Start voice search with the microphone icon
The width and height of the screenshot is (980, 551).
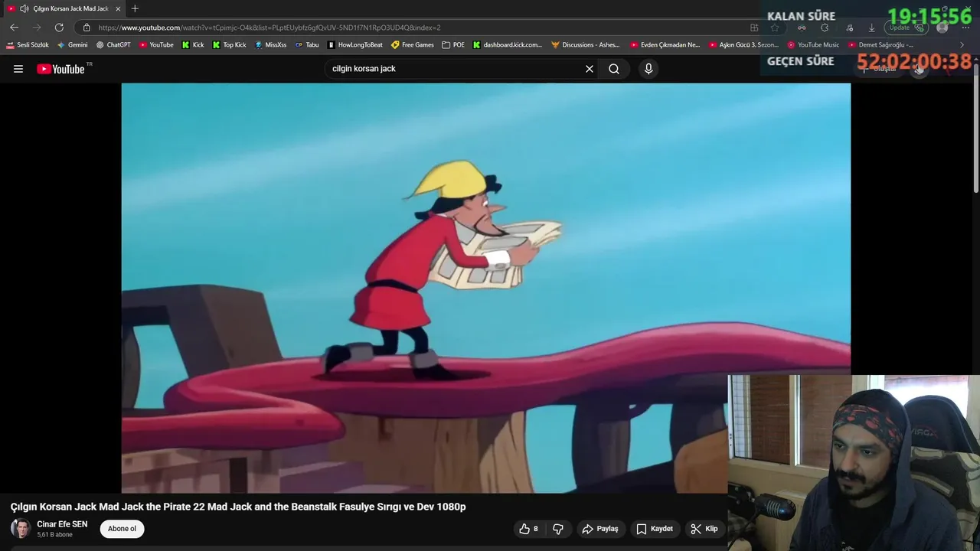tap(648, 69)
